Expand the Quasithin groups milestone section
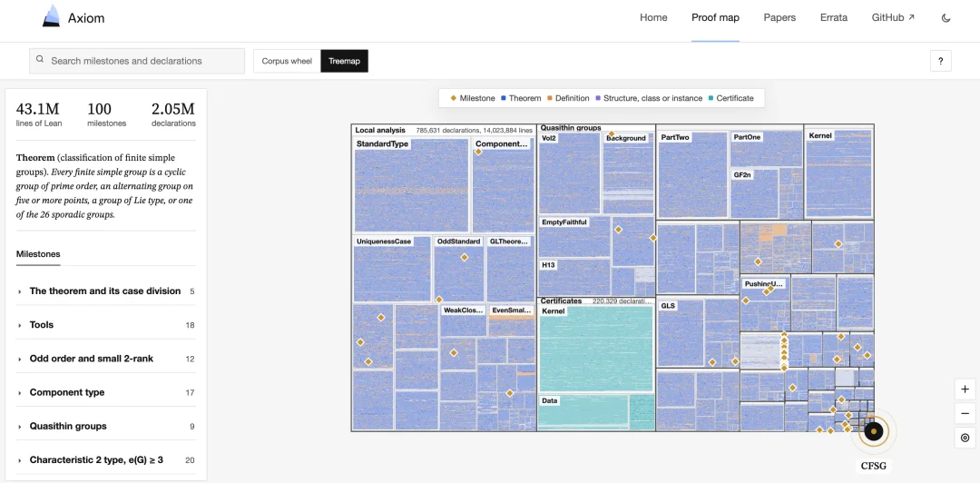 (105, 426)
